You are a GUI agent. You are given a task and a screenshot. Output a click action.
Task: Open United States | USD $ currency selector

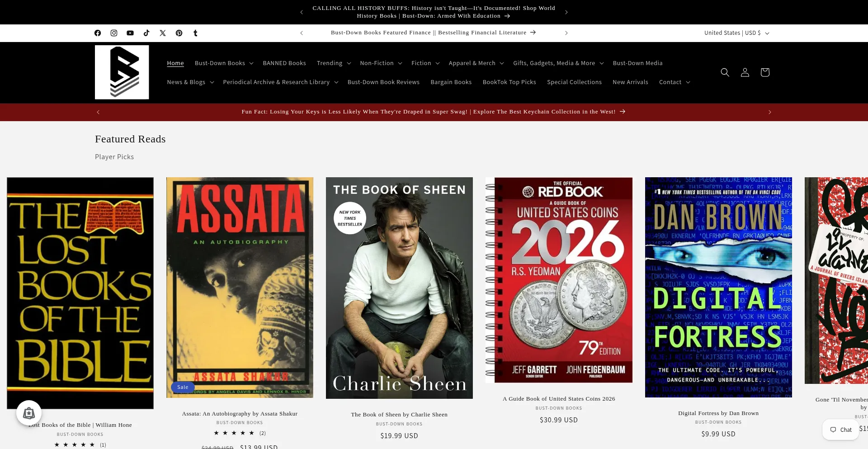736,33
